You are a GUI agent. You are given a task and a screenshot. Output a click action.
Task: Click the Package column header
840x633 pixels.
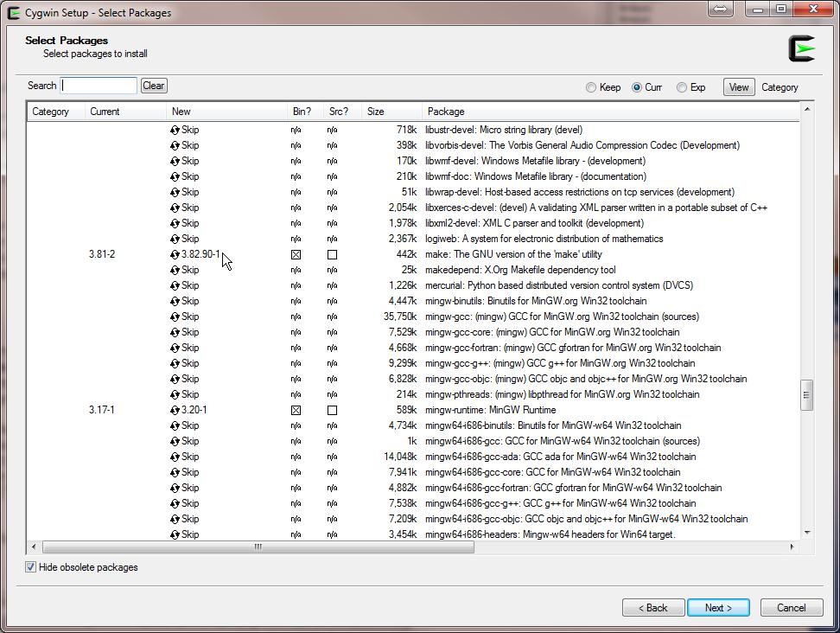611,112
